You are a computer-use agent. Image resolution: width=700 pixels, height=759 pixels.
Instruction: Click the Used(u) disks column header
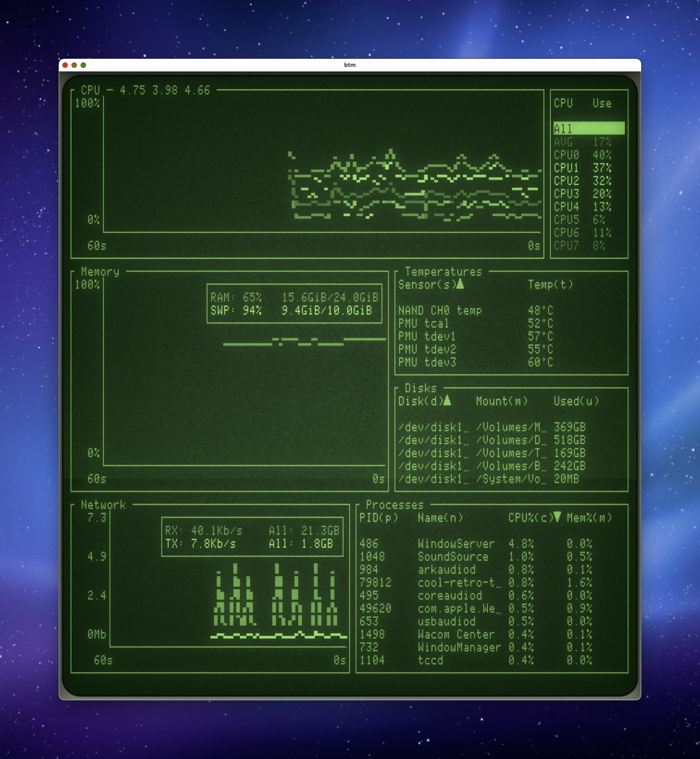click(x=576, y=401)
